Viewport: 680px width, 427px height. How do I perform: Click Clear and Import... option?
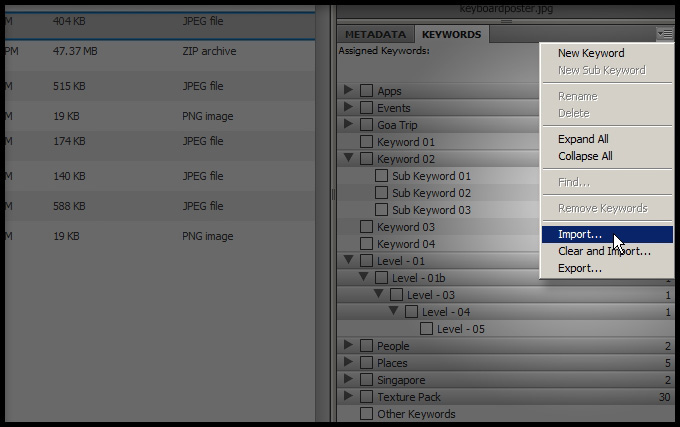coord(604,251)
